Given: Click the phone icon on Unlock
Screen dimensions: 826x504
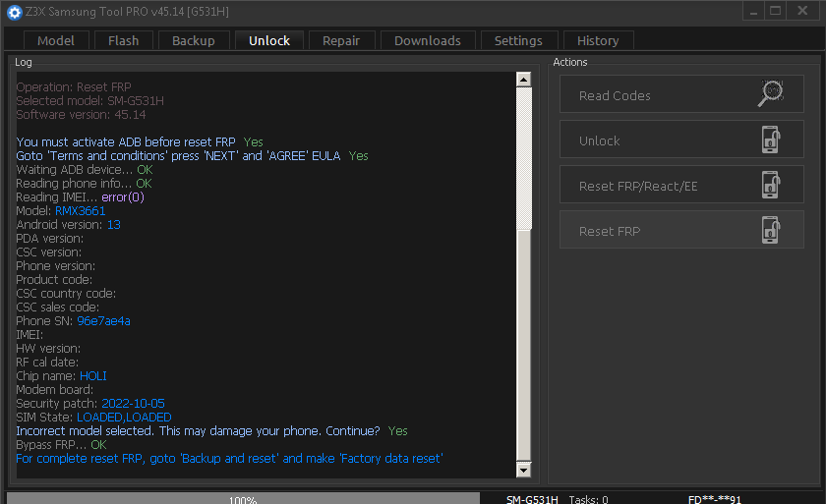Looking at the screenshot, I should [771, 140].
